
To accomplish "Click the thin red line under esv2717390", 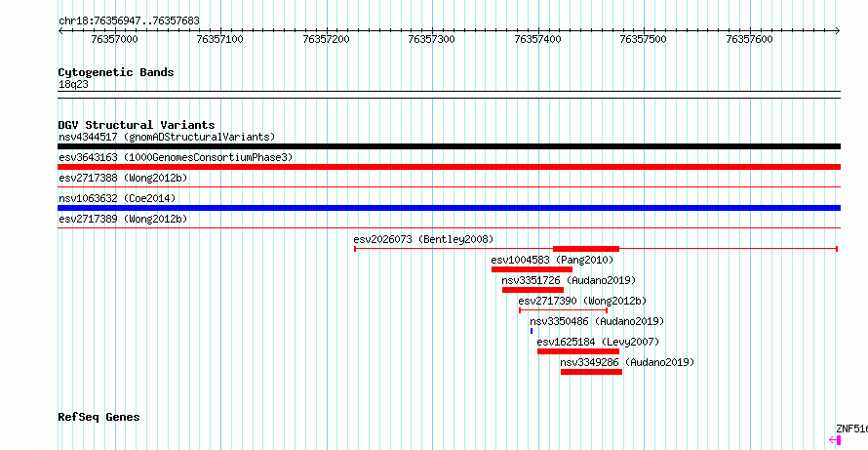I will 563,310.
